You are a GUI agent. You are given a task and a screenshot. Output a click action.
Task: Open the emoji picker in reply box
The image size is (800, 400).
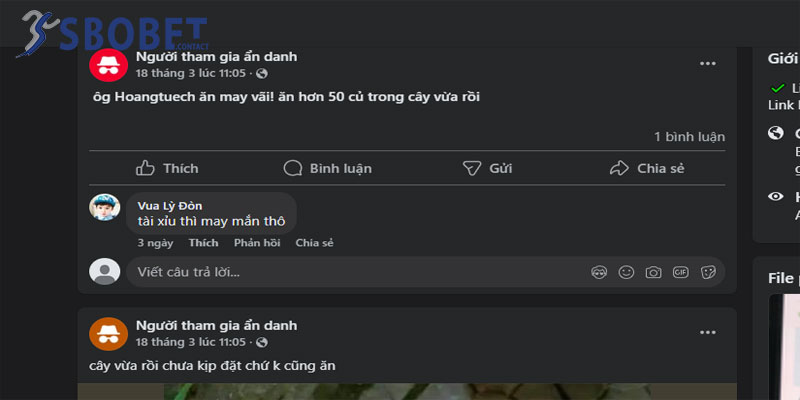click(x=626, y=272)
